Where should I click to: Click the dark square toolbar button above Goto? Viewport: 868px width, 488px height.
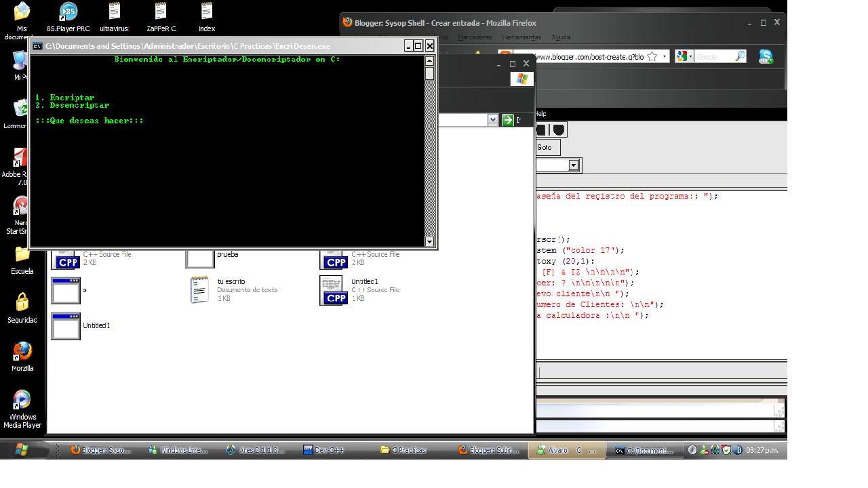[x=540, y=129]
